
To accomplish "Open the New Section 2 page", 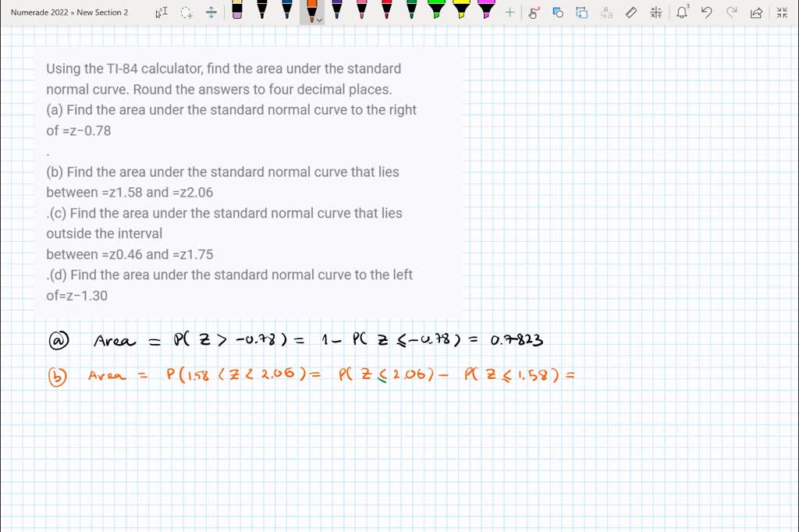I will point(101,12).
